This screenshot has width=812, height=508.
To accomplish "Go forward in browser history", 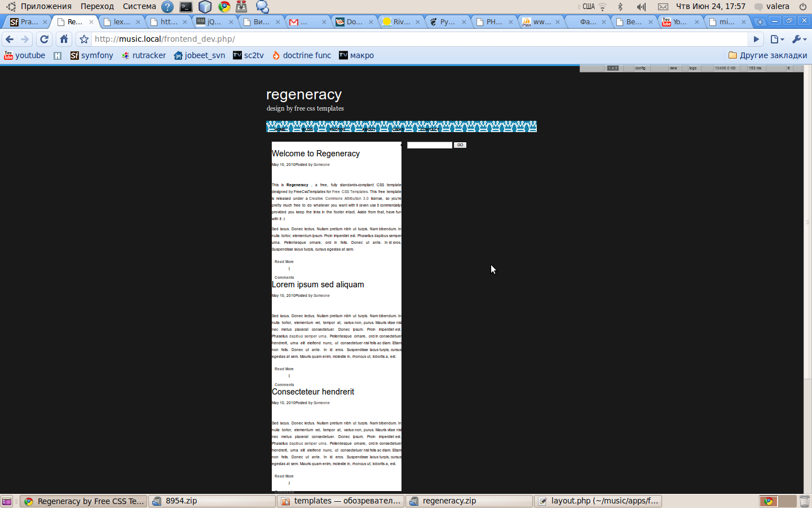I will 25,39.
